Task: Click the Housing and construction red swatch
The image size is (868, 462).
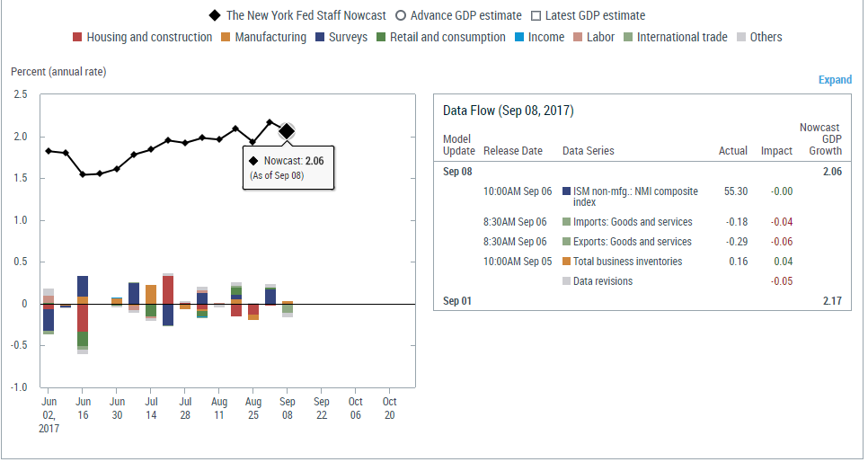Action: [x=77, y=38]
